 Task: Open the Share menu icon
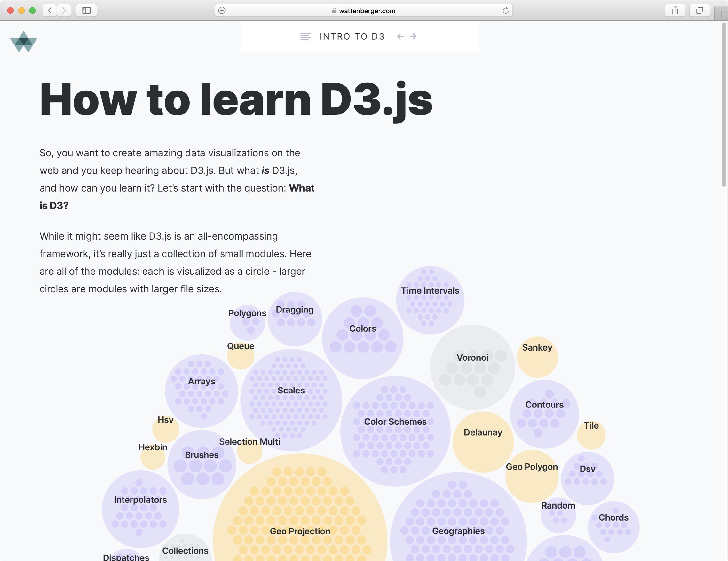tap(675, 10)
